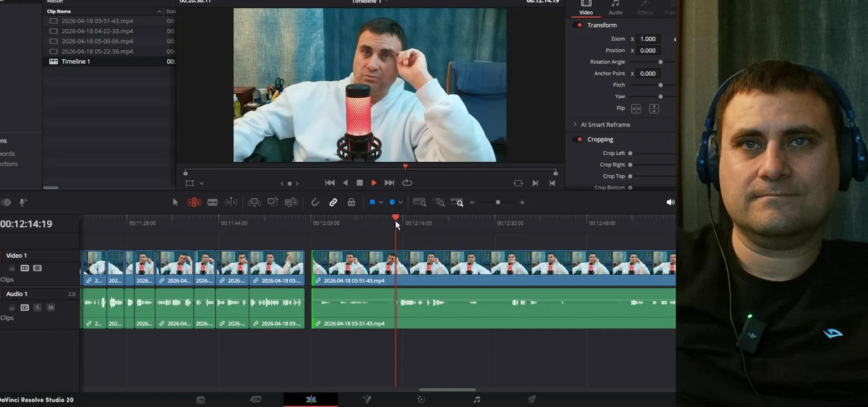This screenshot has height=407, width=868.
Task: Toggle auto track selector on Video 1
Action: click(x=25, y=269)
